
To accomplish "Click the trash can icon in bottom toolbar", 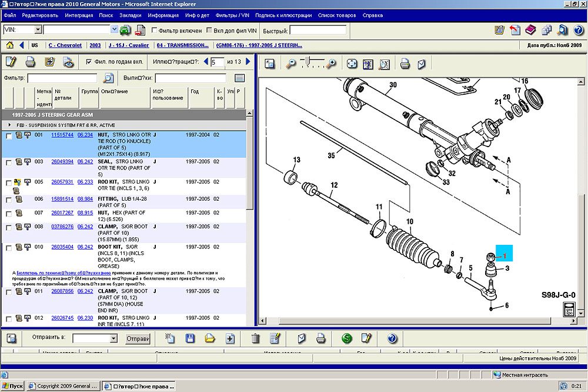I will (255, 338).
